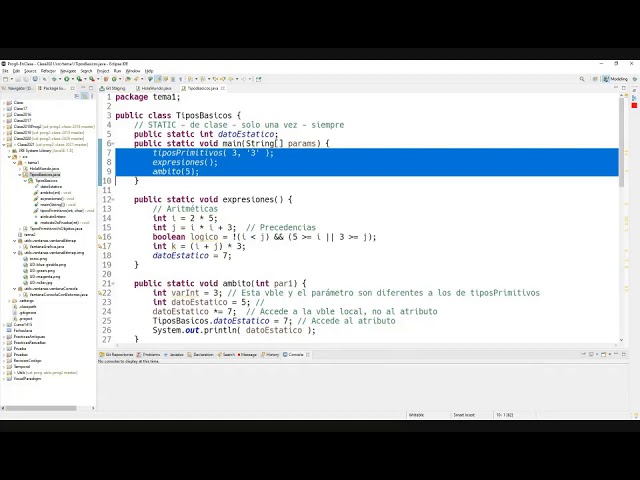Click the red error marker in overview ruler
This screenshot has height=480, width=640.
(634, 106)
